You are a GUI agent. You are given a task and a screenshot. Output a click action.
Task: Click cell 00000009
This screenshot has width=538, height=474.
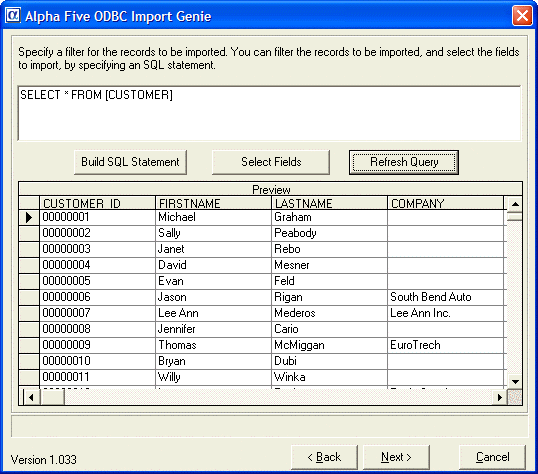(97, 345)
